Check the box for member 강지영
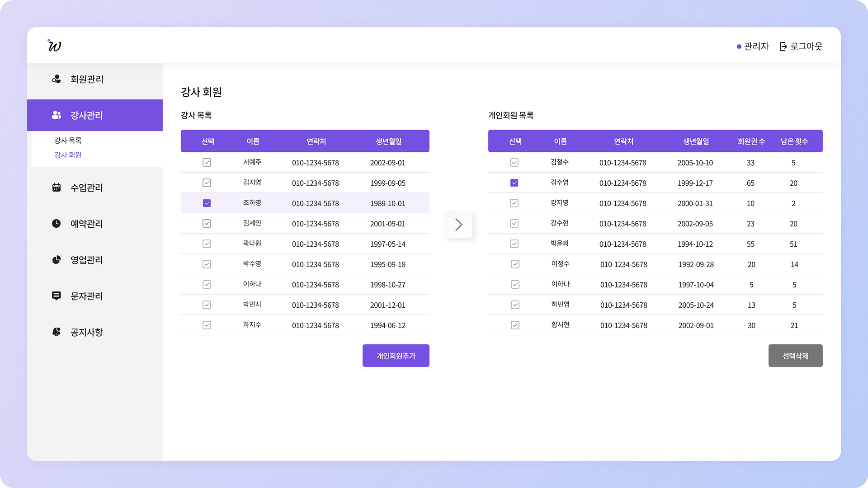 click(x=514, y=203)
